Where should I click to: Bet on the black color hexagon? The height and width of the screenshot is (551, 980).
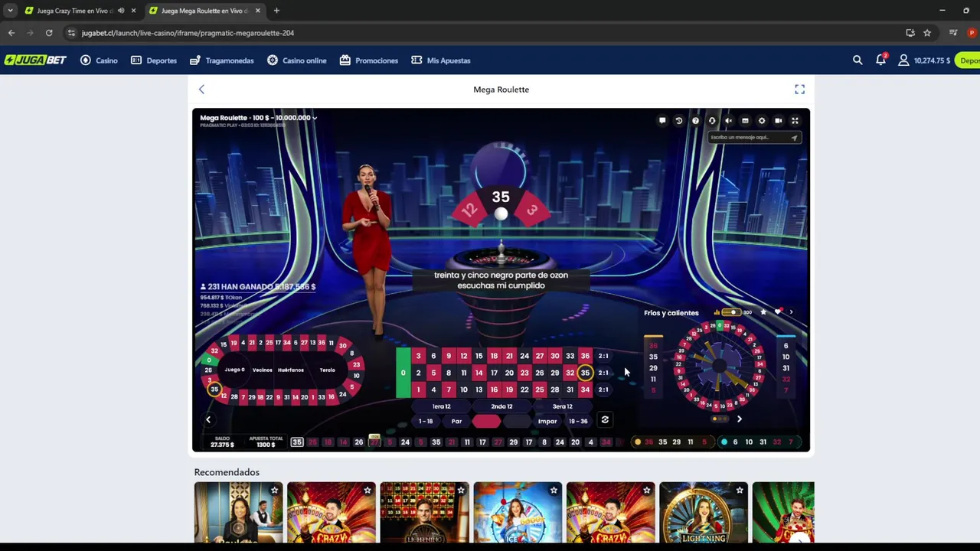(x=517, y=421)
